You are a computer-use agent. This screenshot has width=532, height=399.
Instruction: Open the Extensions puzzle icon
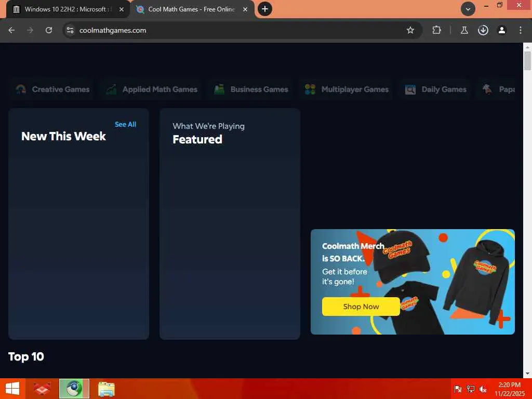click(x=436, y=30)
